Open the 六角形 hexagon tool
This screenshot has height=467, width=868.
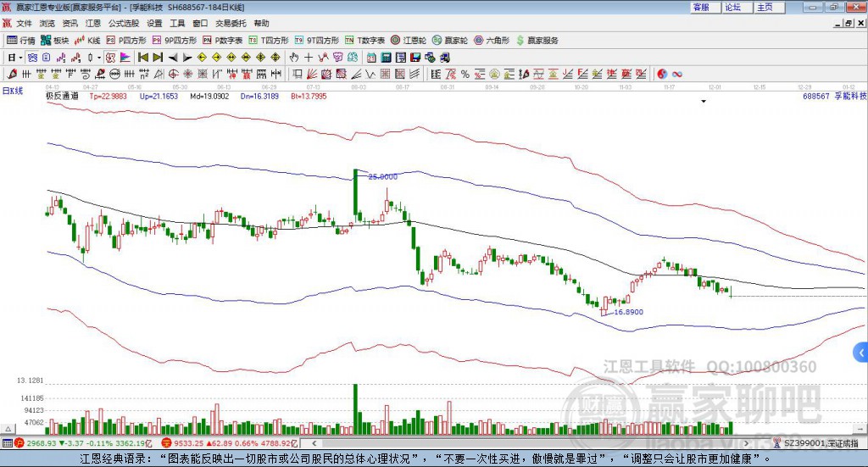pos(492,41)
